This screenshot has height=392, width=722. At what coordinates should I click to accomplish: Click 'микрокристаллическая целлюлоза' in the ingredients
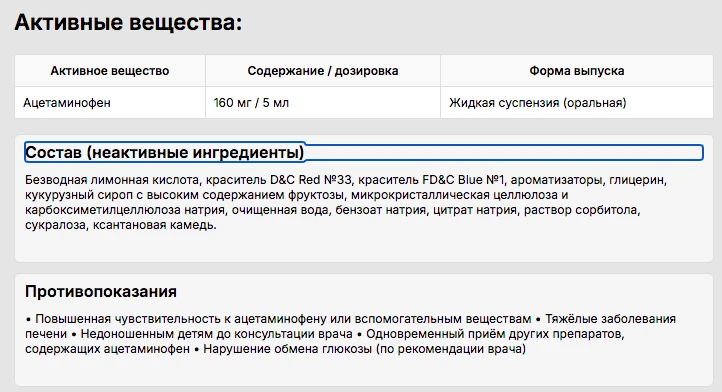pos(455,195)
